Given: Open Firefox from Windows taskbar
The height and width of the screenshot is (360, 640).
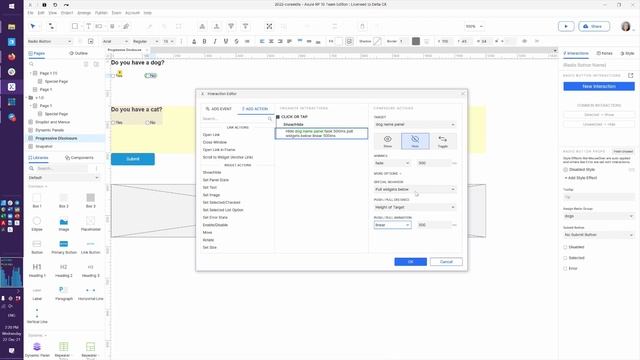Looking at the screenshot, I should pyautogui.click(x=11, y=56).
